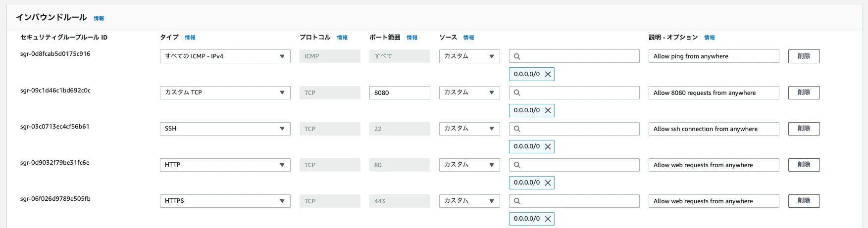The height and width of the screenshot is (228, 868).
Task: Open source カスタム dropdown for ICMP rule
Action: click(469, 56)
